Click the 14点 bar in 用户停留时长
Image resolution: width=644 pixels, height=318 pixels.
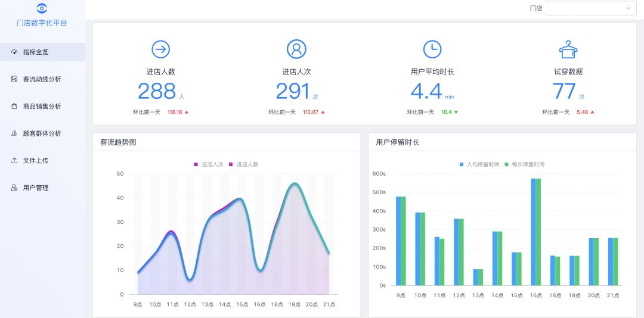click(x=497, y=258)
